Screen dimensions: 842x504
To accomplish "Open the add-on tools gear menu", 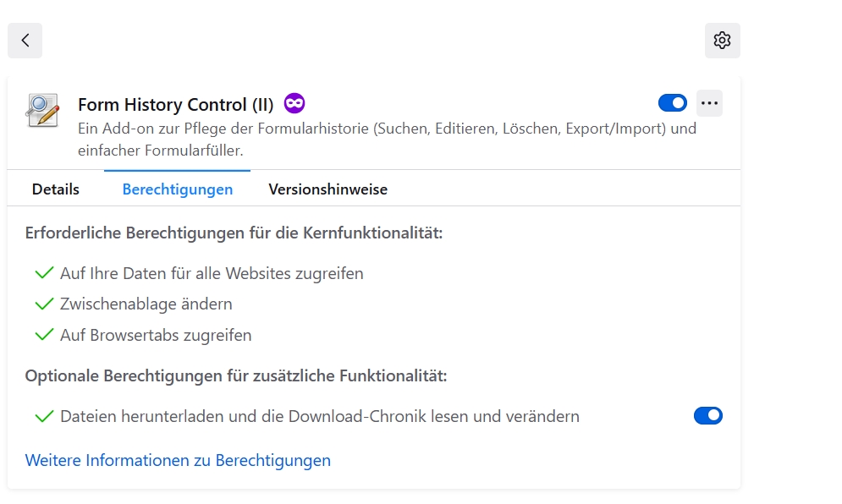I will (x=722, y=41).
